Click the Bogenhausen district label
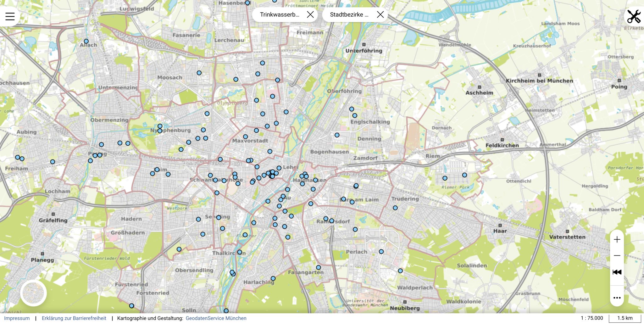Image resolution: width=644 pixels, height=324 pixels. coord(330,152)
